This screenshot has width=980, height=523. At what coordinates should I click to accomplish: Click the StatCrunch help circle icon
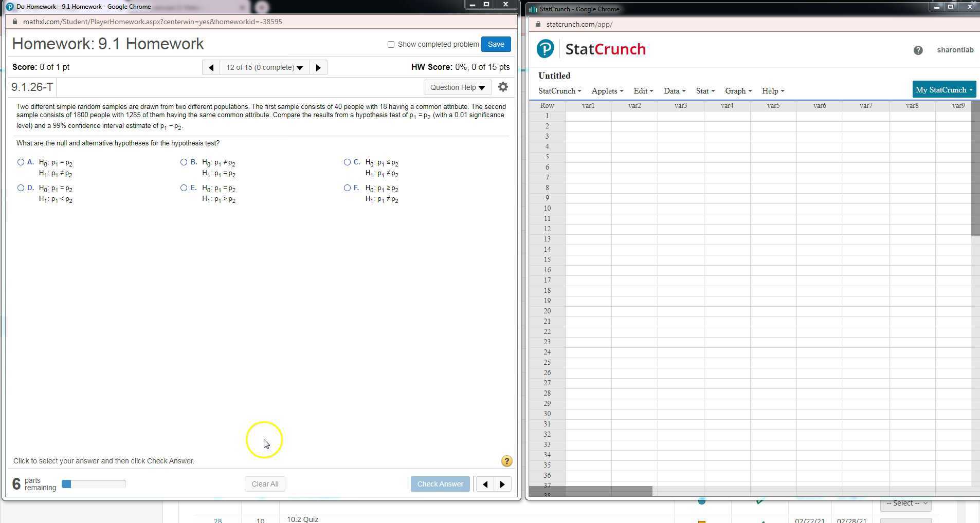tap(918, 50)
